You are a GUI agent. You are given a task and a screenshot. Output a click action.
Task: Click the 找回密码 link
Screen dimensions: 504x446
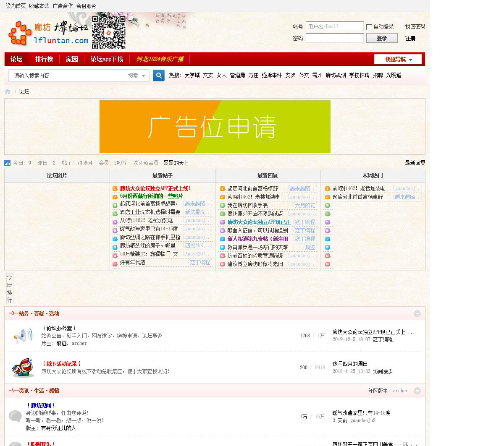point(415,26)
